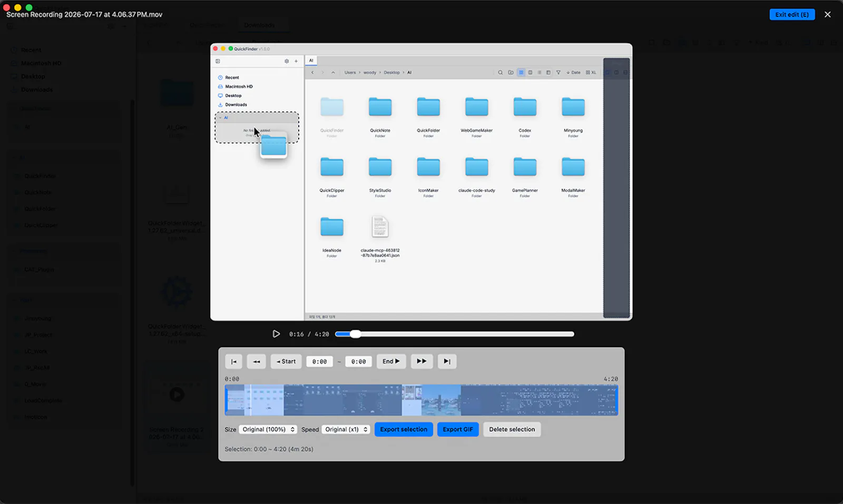
Task: Click the '4:20' label above the filmstrip
Action: click(611, 379)
